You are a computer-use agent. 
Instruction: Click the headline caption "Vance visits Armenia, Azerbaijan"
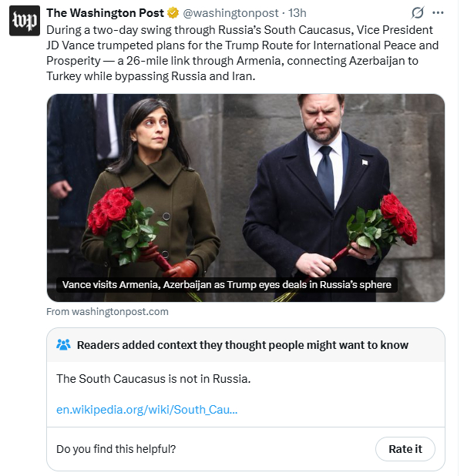coord(227,285)
